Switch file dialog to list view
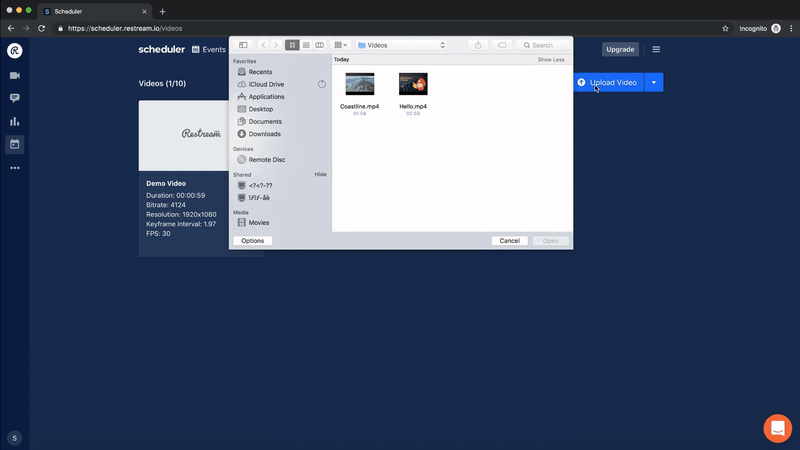This screenshot has height=450, width=800. pos(306,45)
